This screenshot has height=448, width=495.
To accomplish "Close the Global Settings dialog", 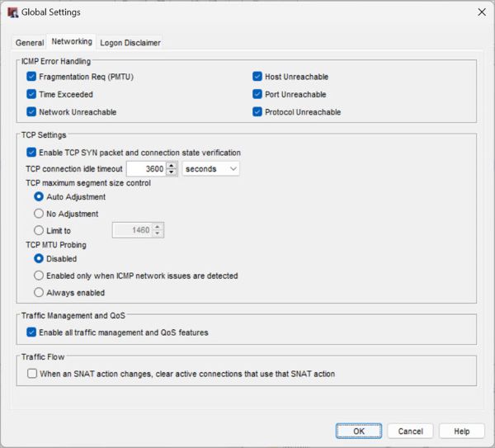I will coord(481,12).
